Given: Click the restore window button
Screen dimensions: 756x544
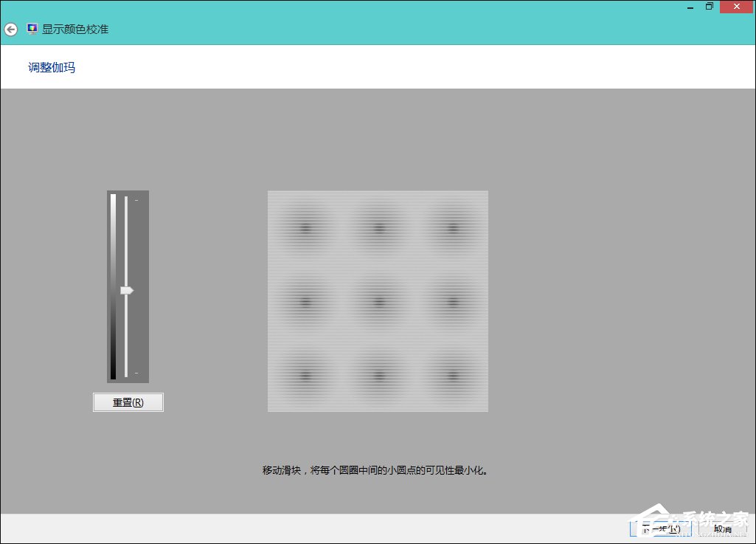Looking at the screenshot, I should click(710, 6).
